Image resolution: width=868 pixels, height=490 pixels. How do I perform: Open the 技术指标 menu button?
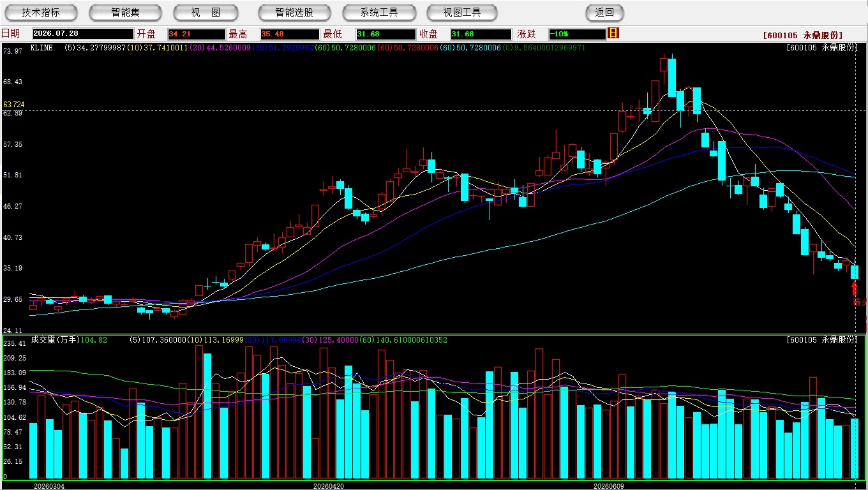tap(41, 12)
